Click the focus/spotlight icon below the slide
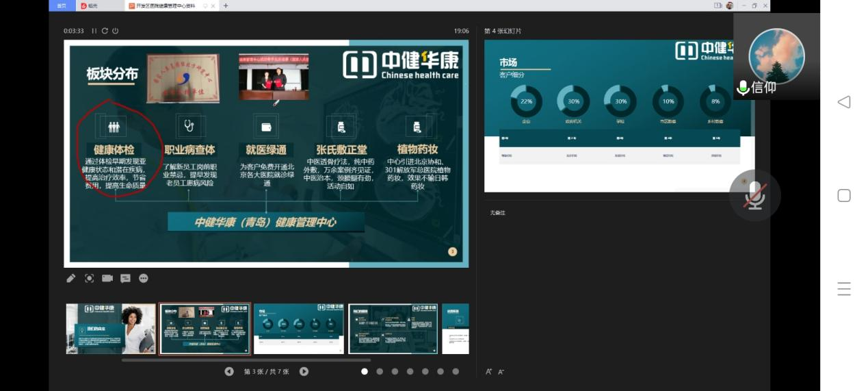The width and height of the screenshot is (868, 391). point(89,278)
